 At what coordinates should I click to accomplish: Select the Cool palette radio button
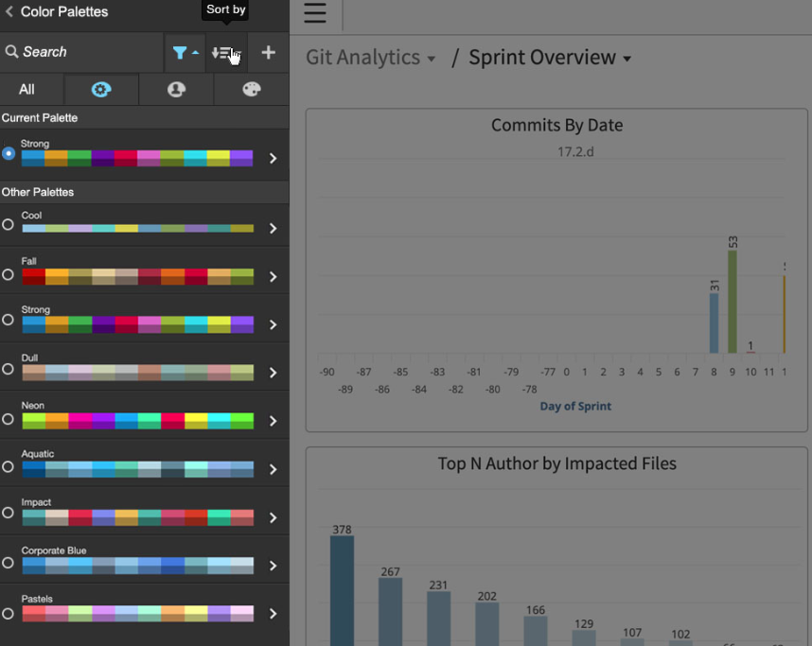click(8, 225)
